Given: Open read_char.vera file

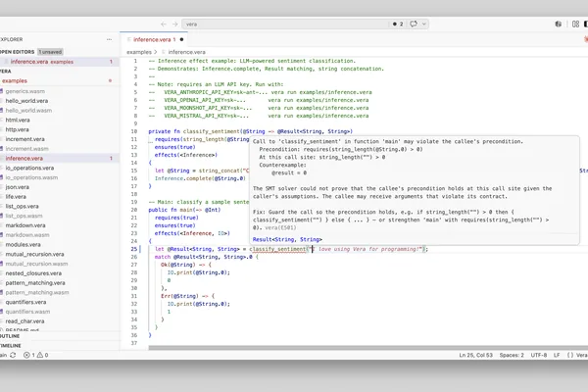Looking at the screenshot, I should 24,321.
